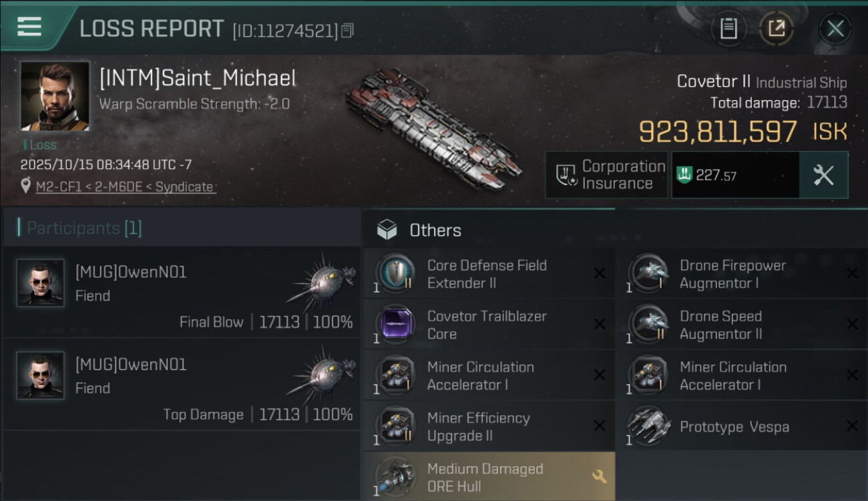Select OwenN01 Final Blow entry

pos(182,292)
